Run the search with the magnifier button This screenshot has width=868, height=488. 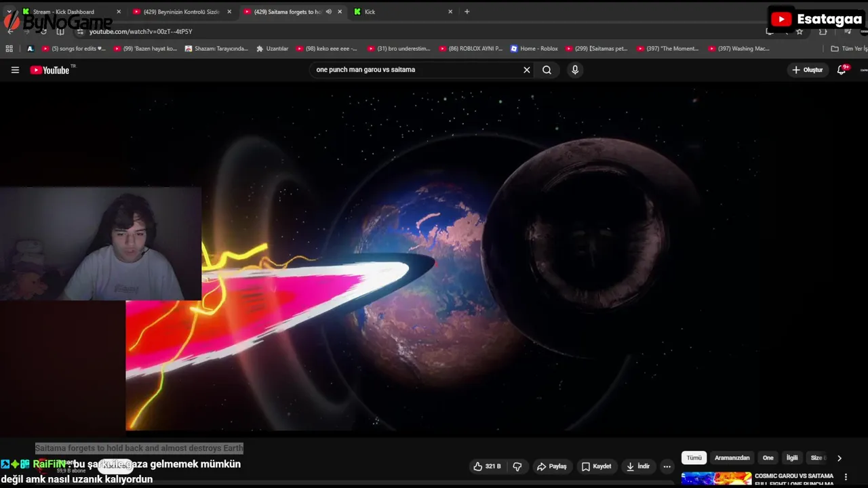click(547, 70)
